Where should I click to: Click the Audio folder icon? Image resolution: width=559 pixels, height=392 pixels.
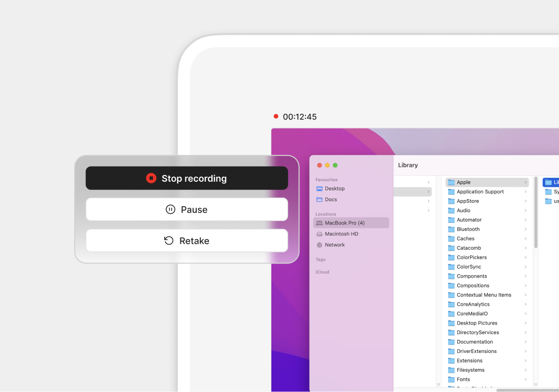451,210
